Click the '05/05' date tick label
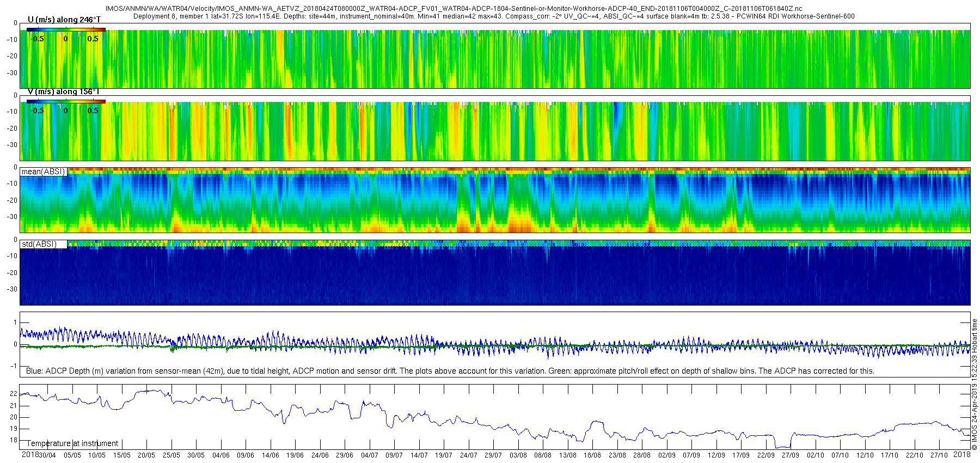Screen dimensions: 980x463 pos(72,455)
